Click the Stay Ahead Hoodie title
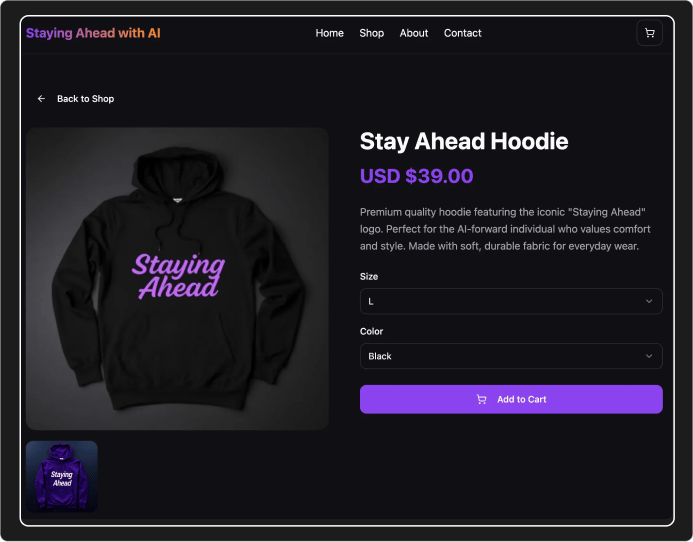693x542 pixels. (464, 142)
